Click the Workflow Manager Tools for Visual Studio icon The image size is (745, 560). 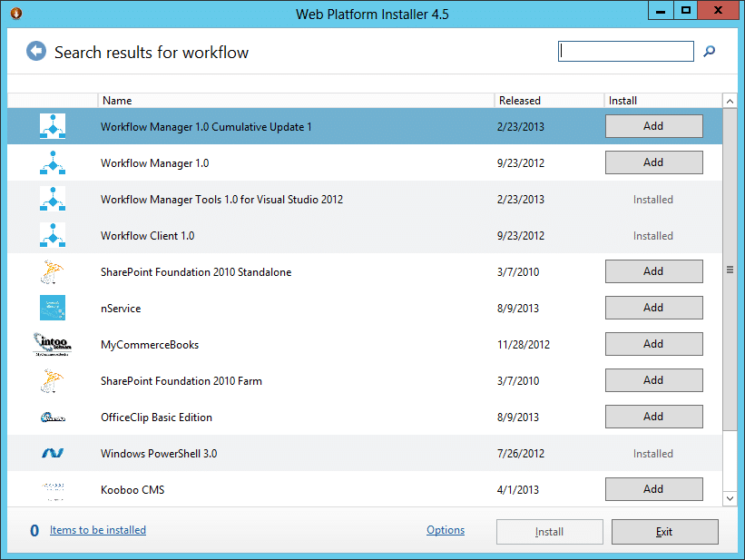[53, 199]
